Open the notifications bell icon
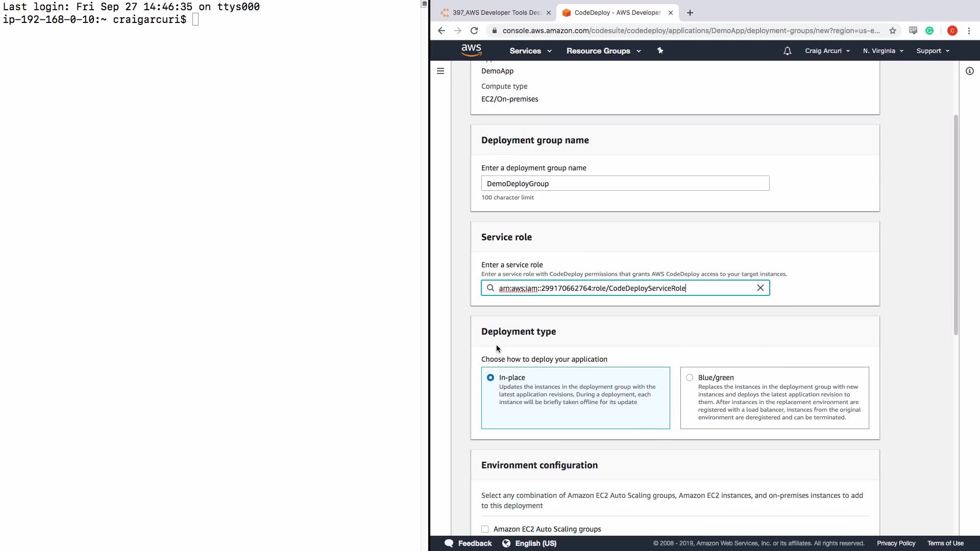 [x=787, y=51]
